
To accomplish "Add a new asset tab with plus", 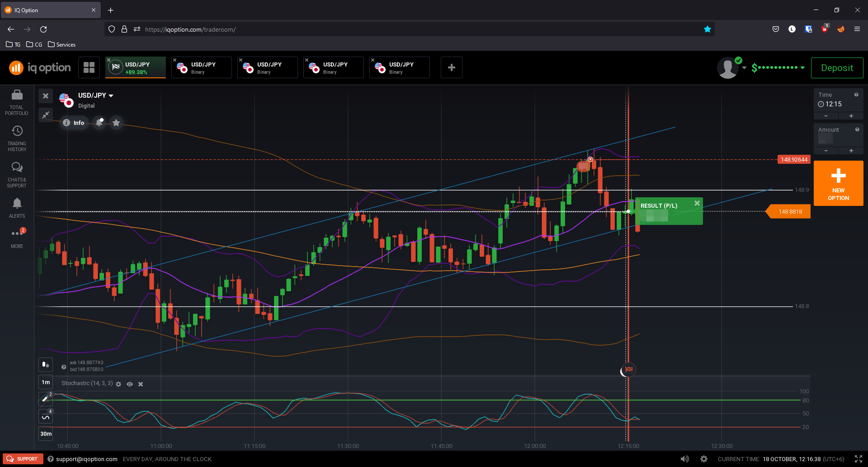I will point(451,67).
